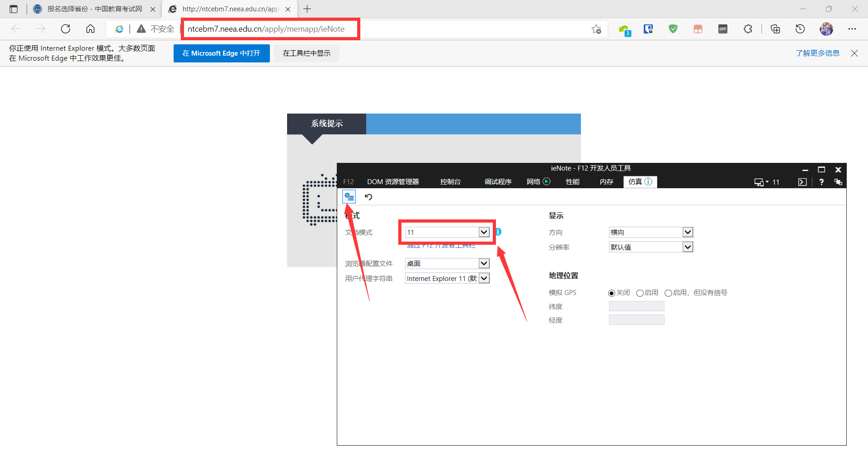Screen dimensions: 868x466
Task: Click the 了解更多信息 link
Action: pyautogui.click(x=817, y=53)
